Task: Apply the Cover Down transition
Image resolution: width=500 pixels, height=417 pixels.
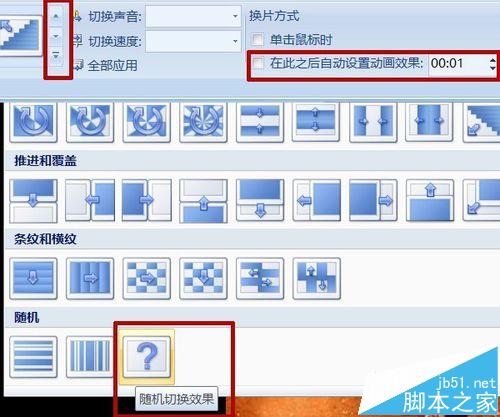Action: [x=260, y=201]
